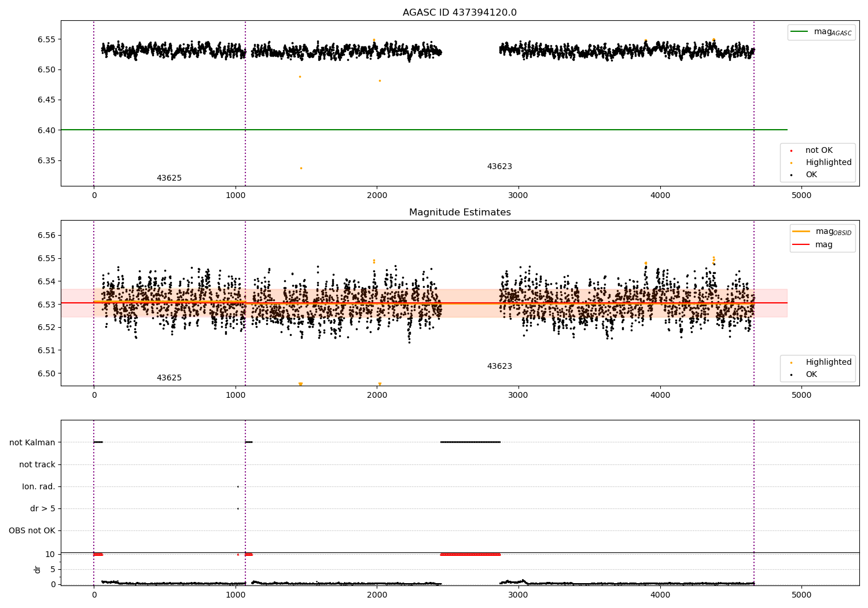Click the 6.35 y-axis tick label

[46, 160]
